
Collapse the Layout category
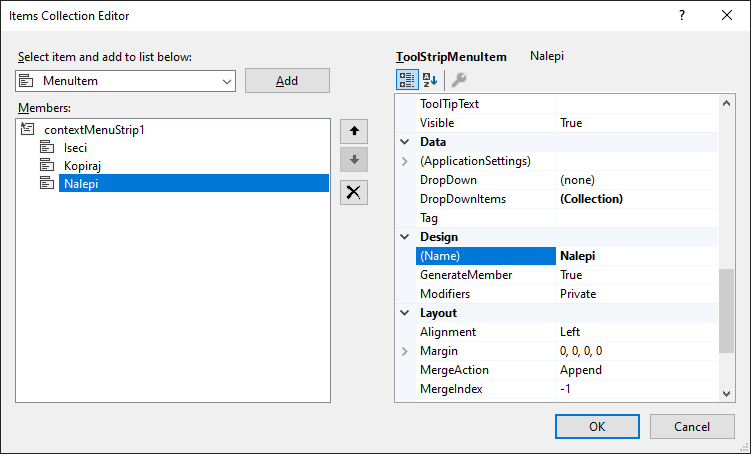pyautogui.click(x=405, y=313)
